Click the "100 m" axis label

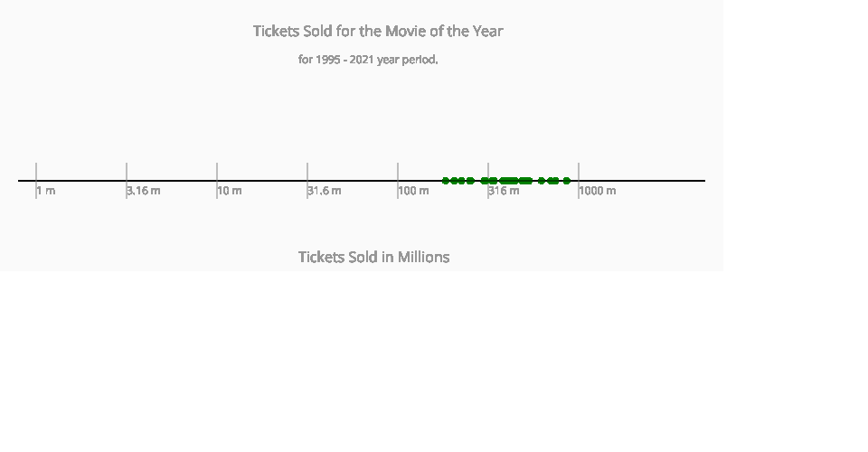click(x=414, y=191)
